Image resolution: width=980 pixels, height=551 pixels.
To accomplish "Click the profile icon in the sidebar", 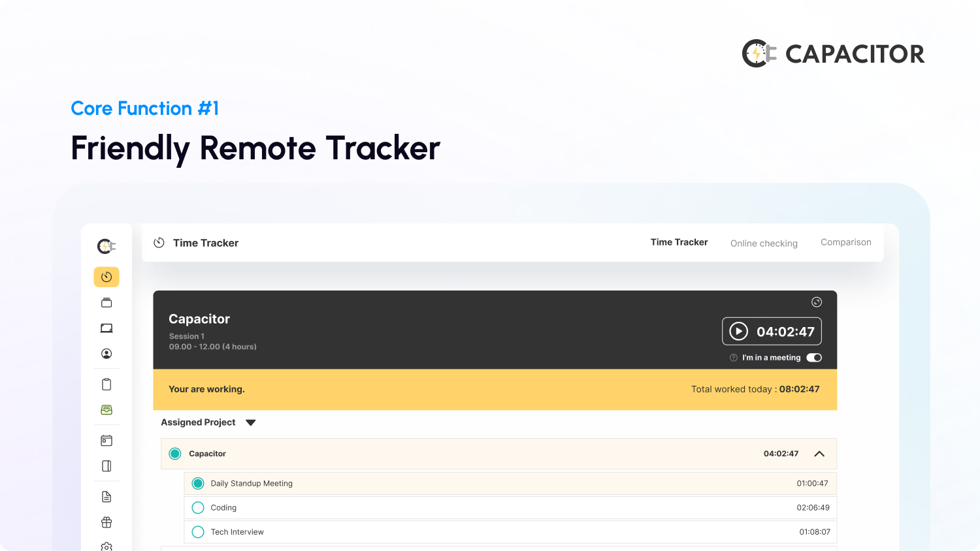I will click(x=106, y=353).
